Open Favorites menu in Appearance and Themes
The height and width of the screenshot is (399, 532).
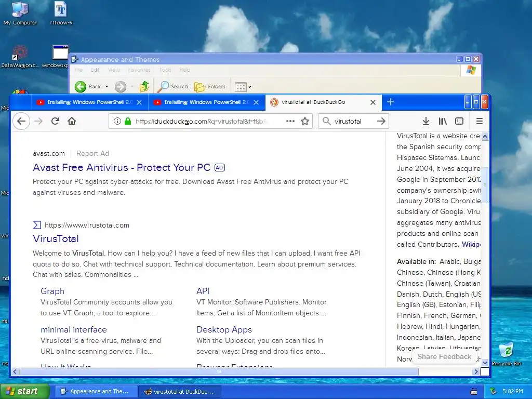139,70
